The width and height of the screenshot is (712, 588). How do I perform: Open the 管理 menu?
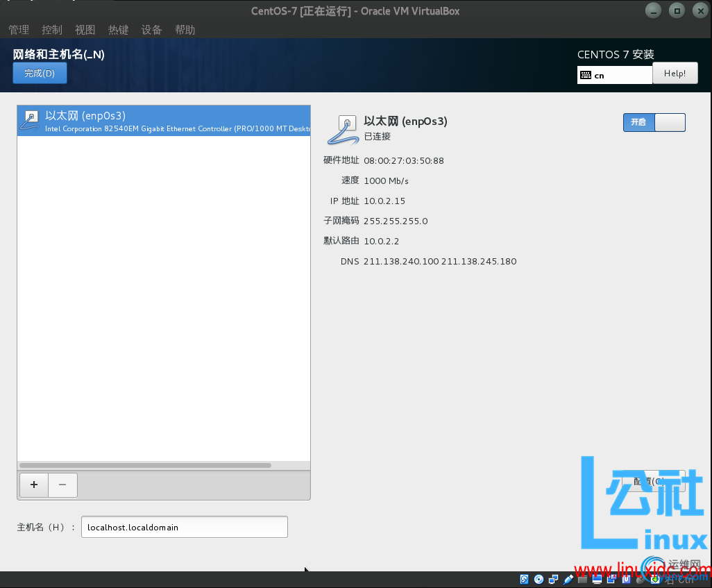coord(19,30)
